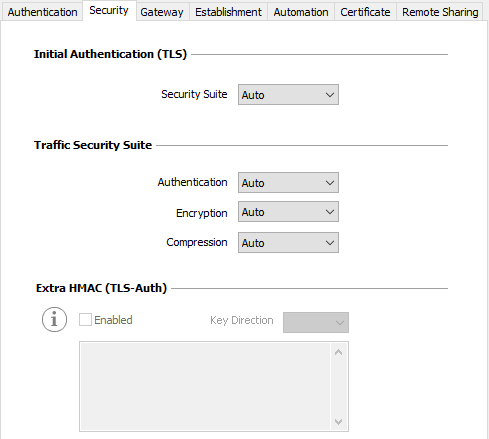Click the Compression dropdown chevron arrow
The width and height of the screenshot is (489, 439).
(330, 243)
